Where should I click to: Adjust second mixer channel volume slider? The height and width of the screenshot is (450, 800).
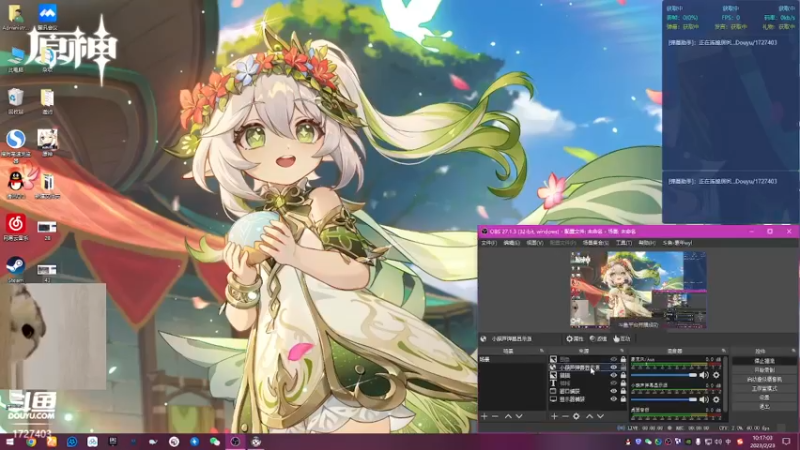(x=664, y=399)
